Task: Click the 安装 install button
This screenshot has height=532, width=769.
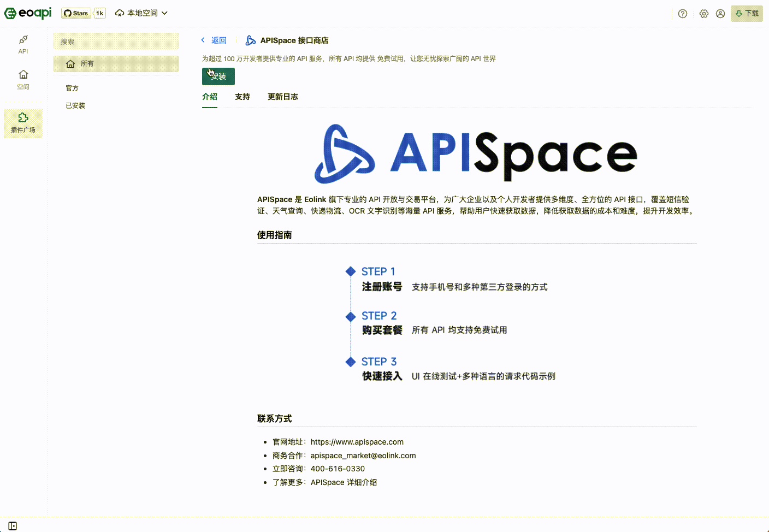Action: tap(218, 76)
